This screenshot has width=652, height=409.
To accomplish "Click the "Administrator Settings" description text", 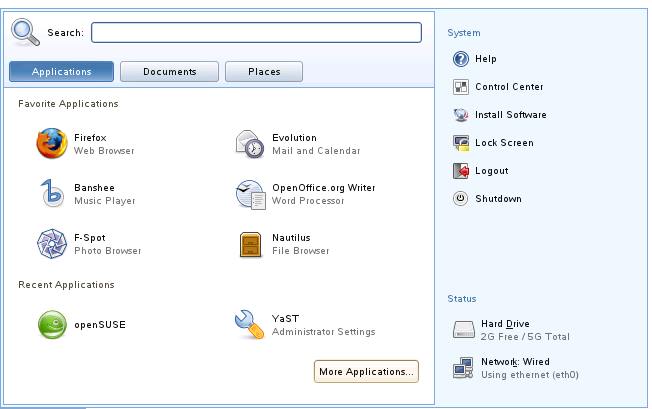I will pos(324,332).
